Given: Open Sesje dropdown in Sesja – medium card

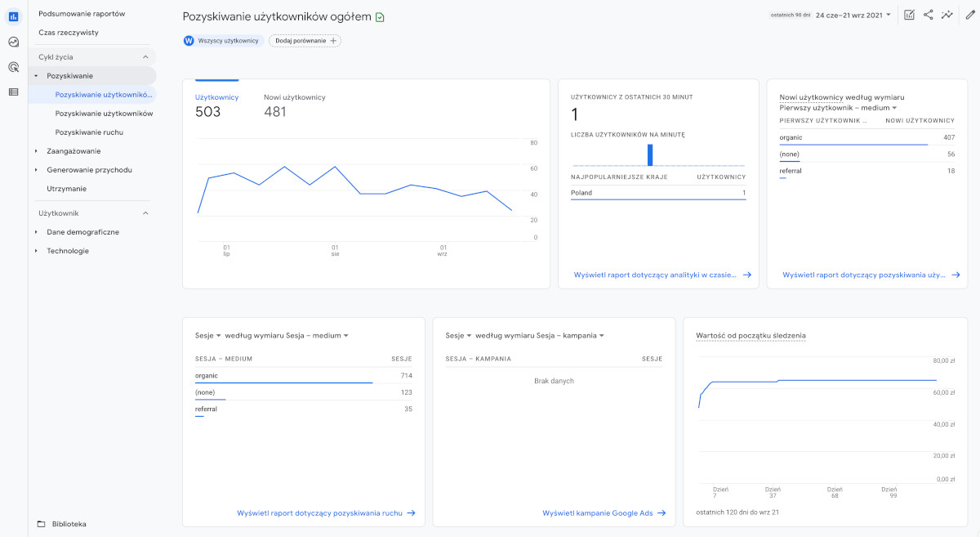Looking at the screenshot, I should 208,336.
